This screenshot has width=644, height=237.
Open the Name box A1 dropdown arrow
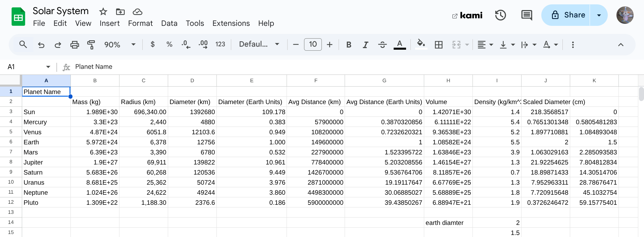(48, 67)
